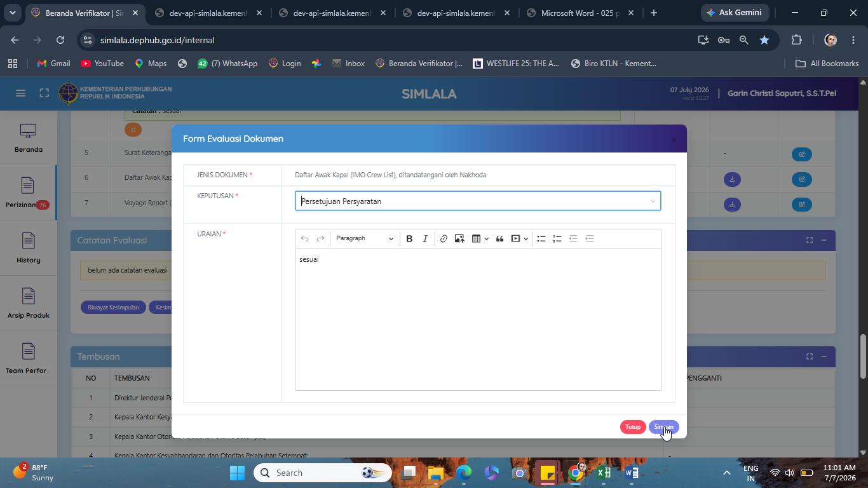Open the Chrome tab search dropdown

pos(12,13)
